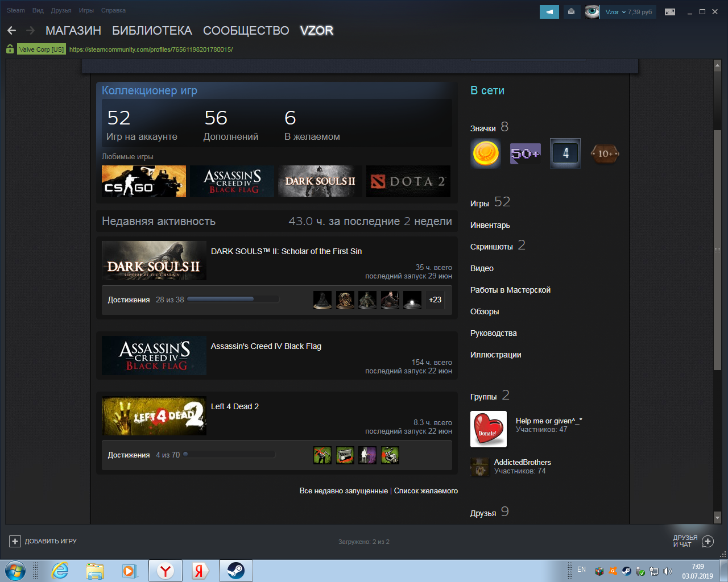Click the green SSL lock icon
The image size is (728, 582).
[x=10, y=49]
